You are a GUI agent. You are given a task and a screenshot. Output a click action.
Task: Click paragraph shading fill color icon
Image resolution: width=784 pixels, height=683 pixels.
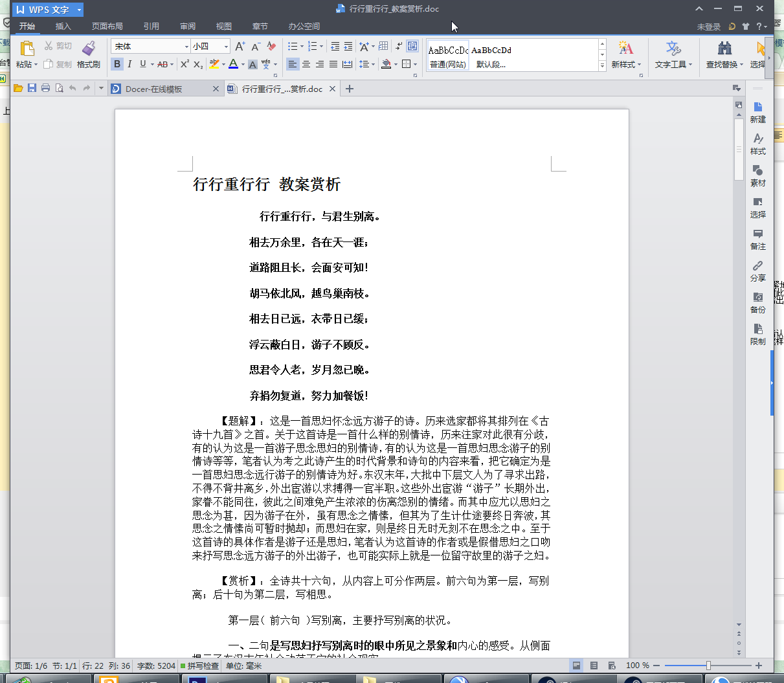click(386, 64)
